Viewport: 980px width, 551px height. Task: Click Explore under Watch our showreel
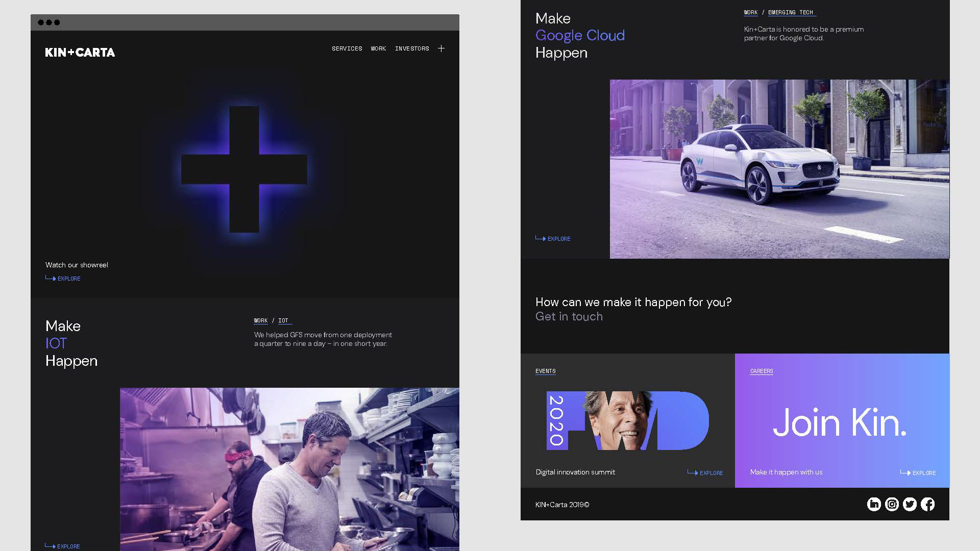coord(63,279)
